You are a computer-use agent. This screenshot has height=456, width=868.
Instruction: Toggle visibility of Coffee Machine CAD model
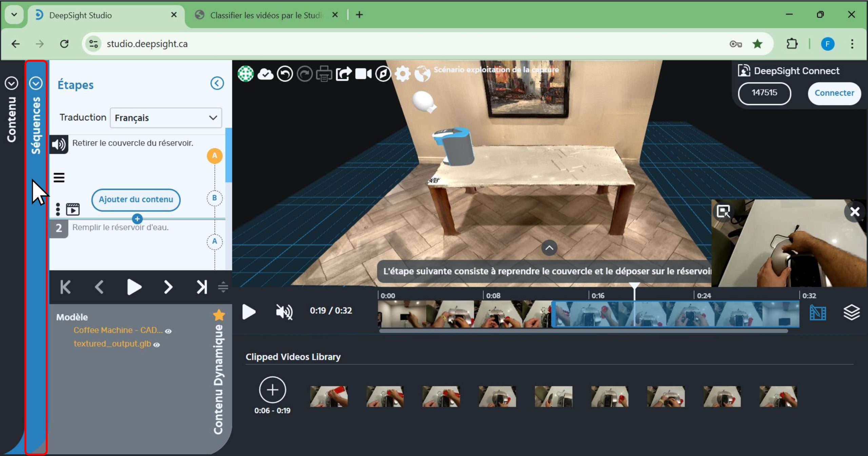coord(168,331)
